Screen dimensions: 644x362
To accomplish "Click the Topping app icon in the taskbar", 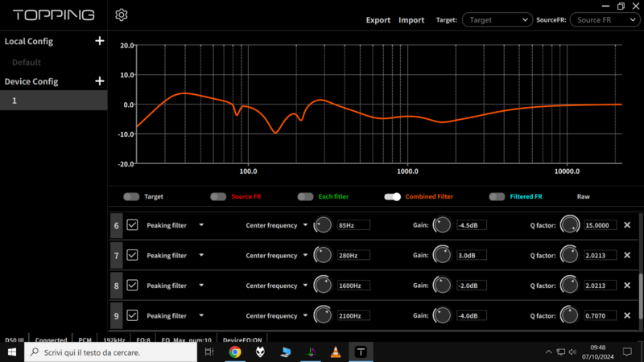I will tap(361, 352).
